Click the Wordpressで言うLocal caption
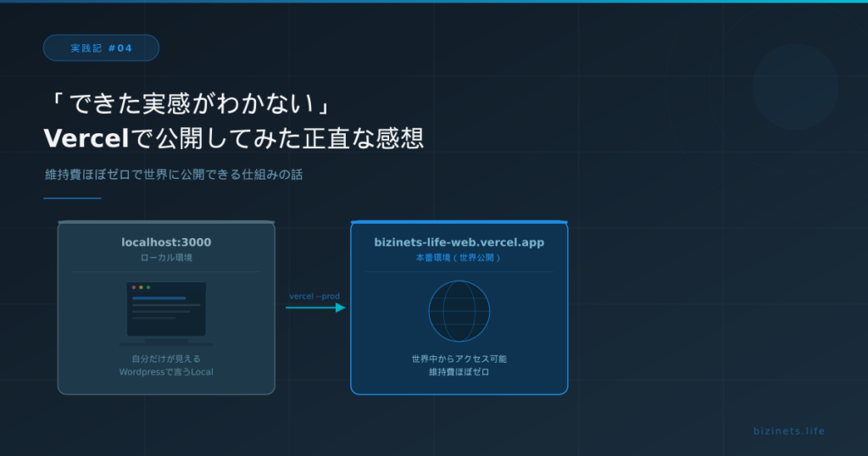868x456 pixels. (x=166, y=372)
